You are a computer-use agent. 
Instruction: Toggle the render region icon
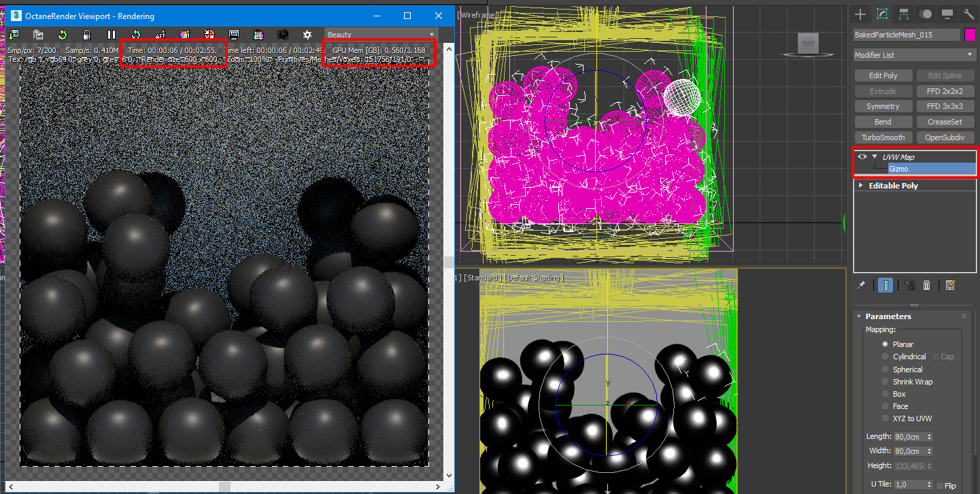[258, 35]
